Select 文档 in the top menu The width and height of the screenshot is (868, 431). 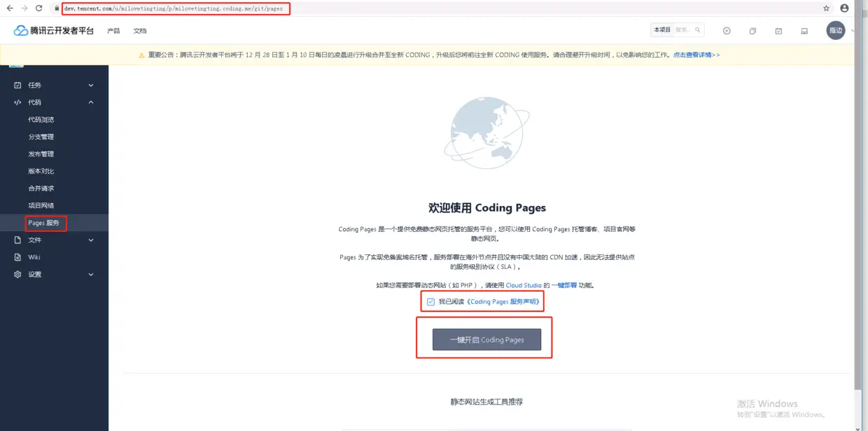[139, 31]
